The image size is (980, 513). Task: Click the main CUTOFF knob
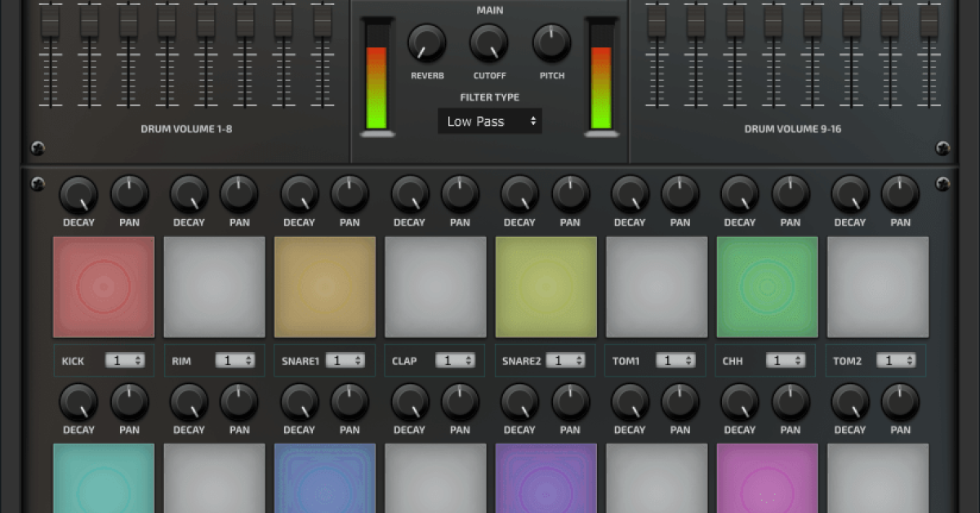click(x=489, y=43)
